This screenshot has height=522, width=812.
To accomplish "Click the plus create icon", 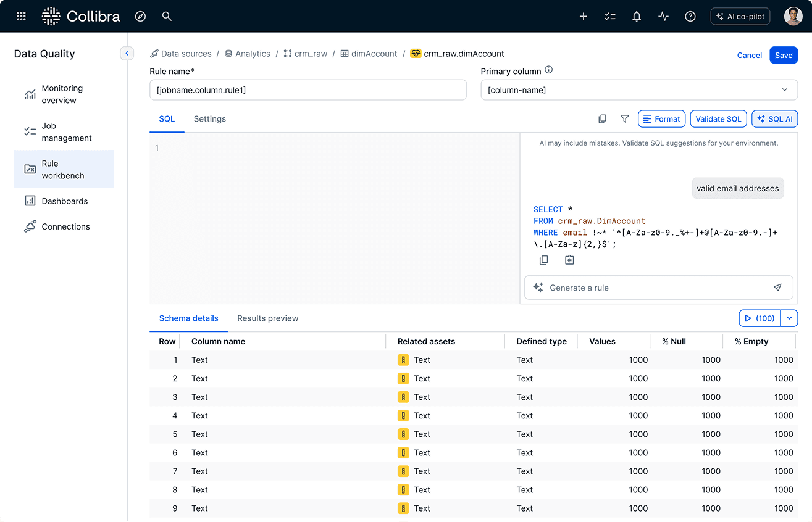I will pos(584,17).
